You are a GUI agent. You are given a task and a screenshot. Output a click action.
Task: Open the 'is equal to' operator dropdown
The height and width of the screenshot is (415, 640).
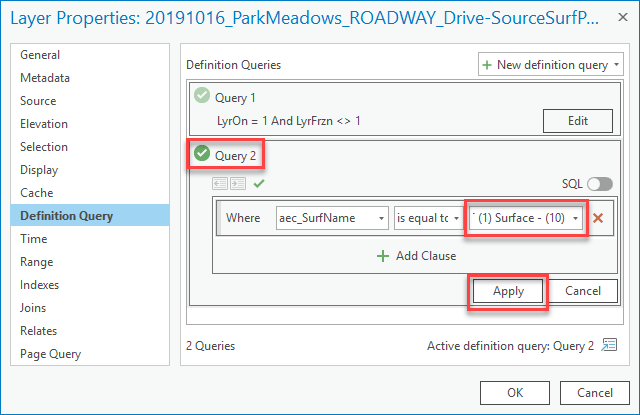[x=427, y=219]
